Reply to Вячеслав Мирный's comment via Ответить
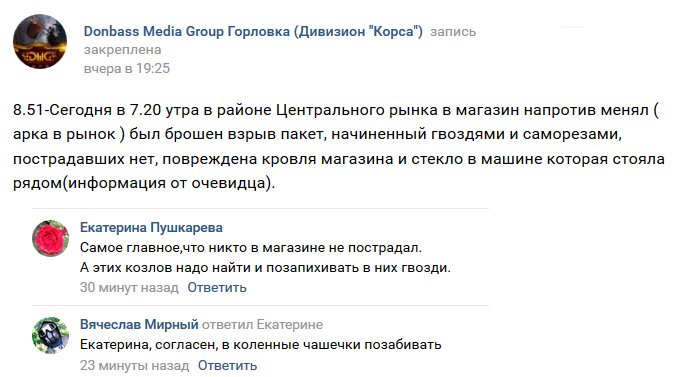Image resolution: width=687 pixels, height=377 pixels. tap(227, 365)
